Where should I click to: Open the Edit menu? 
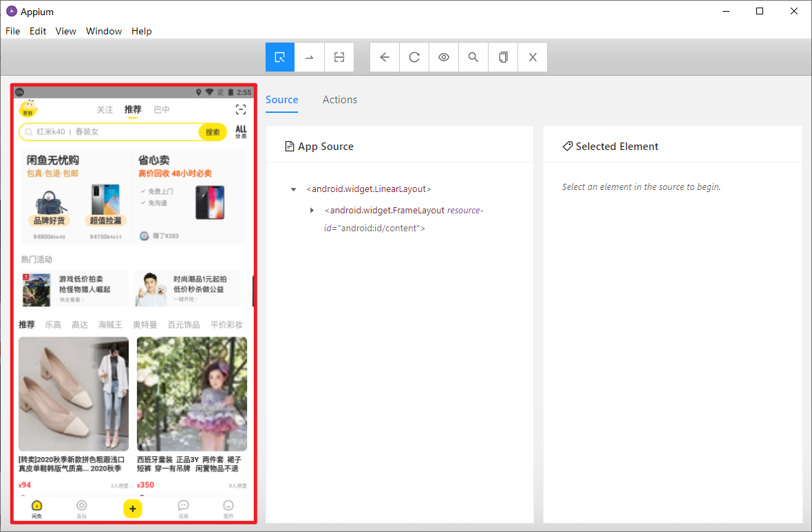(x=38, y=31)
